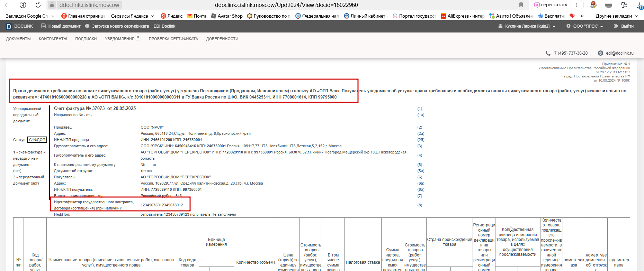Viewport: 644px width, 271px height.
Task: Open the 'Куклина Лариса [kulg2]' user dropdown
Action: (x=527, y=26)
